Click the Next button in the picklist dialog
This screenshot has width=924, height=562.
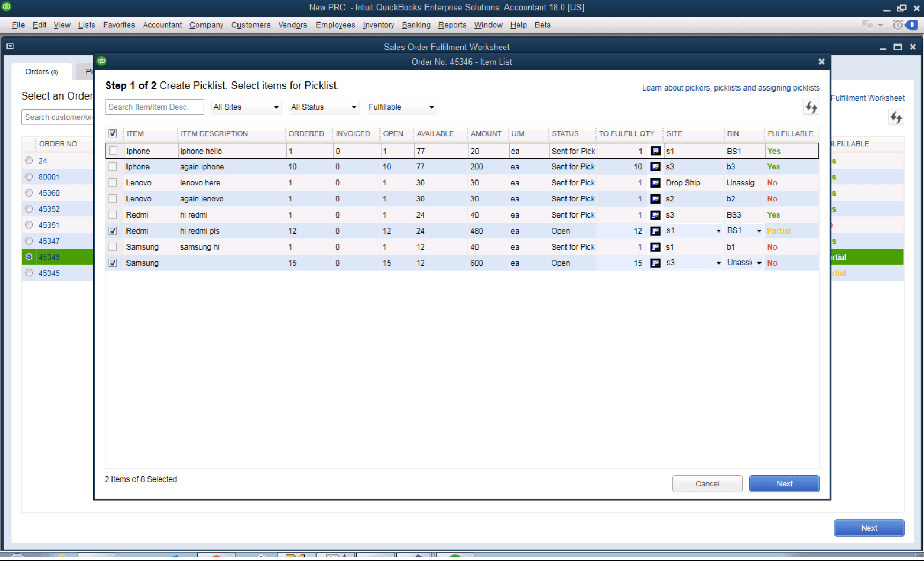784,484
